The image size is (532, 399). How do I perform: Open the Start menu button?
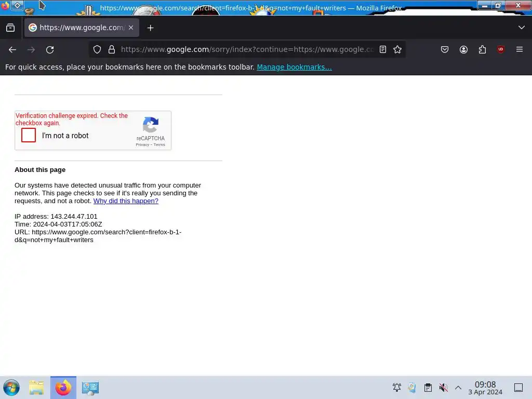coord(11,388)
